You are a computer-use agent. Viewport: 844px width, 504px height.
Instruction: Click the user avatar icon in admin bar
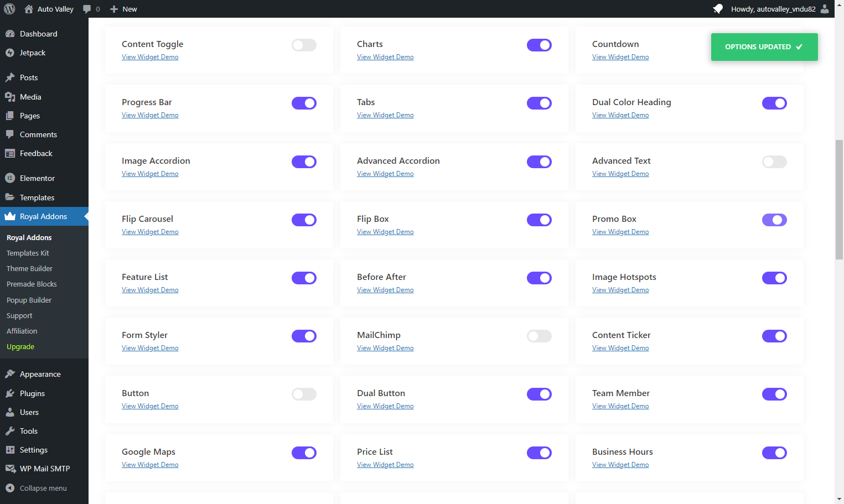tap(825, 9)
